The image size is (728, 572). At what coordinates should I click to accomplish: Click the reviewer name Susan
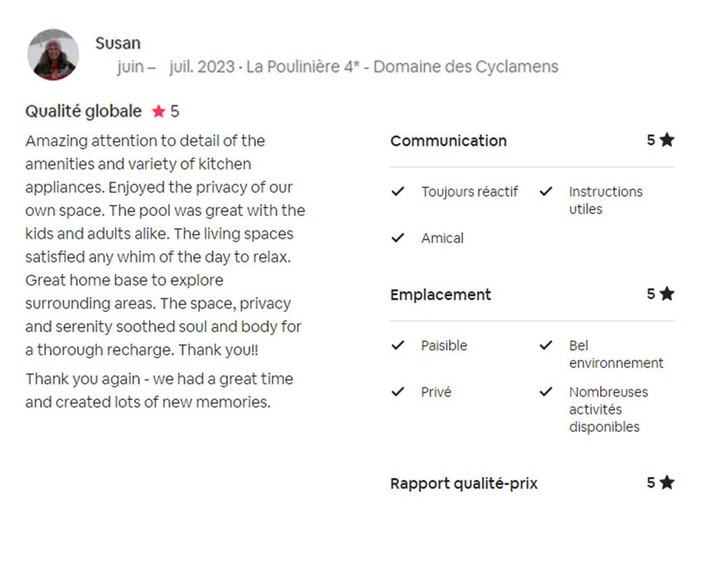point(118,43)
